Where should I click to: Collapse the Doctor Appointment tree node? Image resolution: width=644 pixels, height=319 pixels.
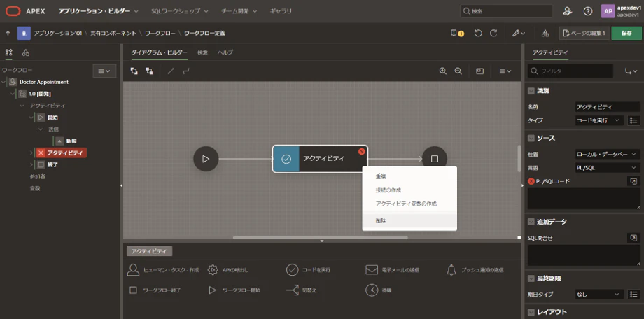point(3,82)
